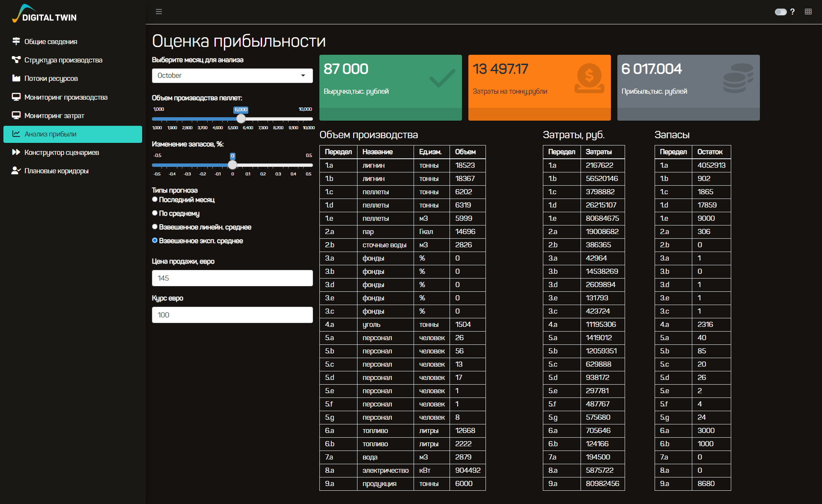The height and width of the screenshot is (504, 822).
Task: Click the hamburger sidebar toggle icon
Action: 159,12
